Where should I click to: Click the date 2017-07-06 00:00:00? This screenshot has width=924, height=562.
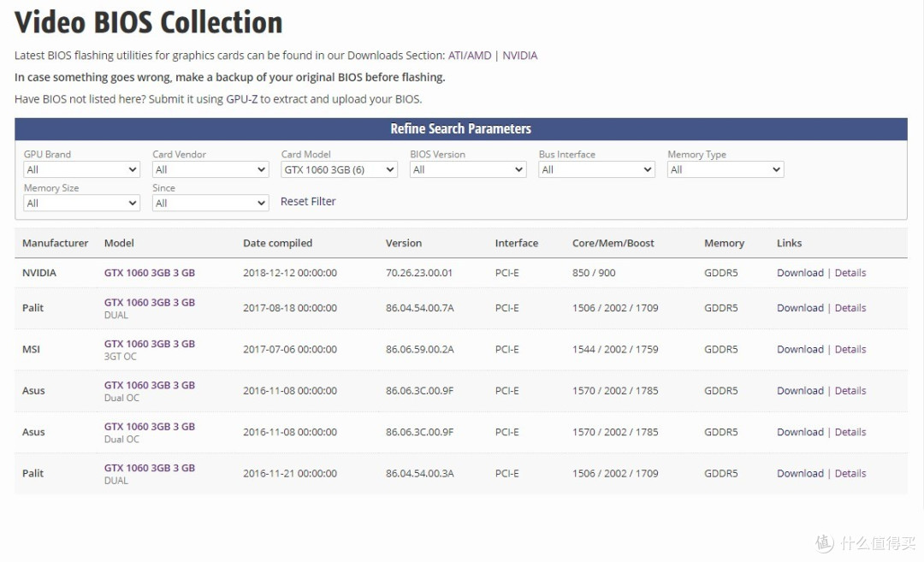pyautogui.click(x=290, y=349)
